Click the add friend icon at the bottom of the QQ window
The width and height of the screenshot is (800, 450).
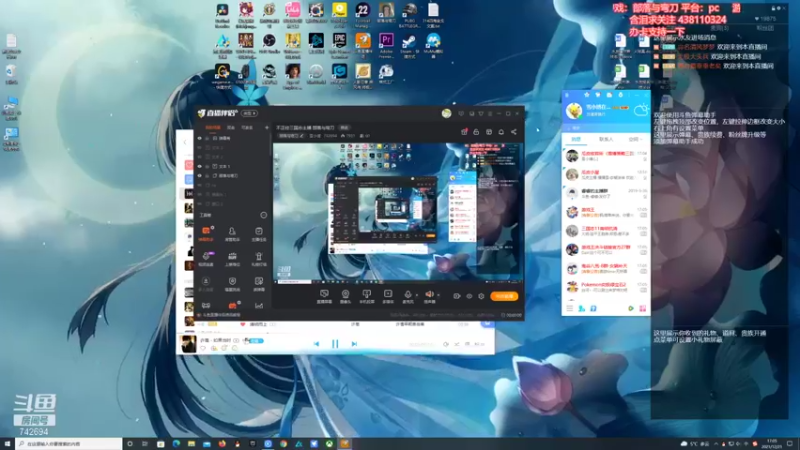point(582,308)
